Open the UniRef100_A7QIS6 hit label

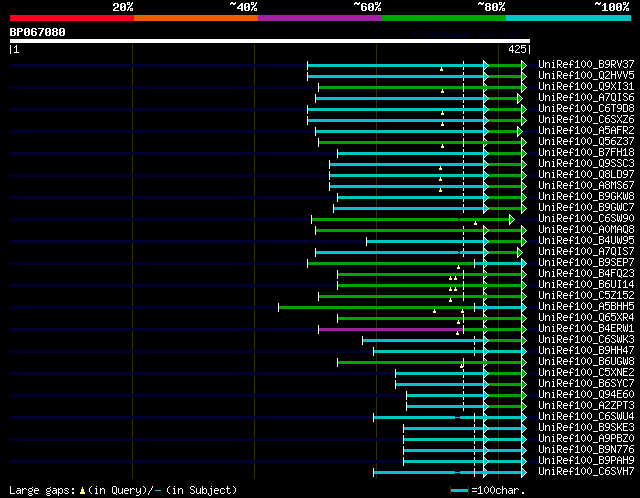pyautogui.click(x=586, y=97)
